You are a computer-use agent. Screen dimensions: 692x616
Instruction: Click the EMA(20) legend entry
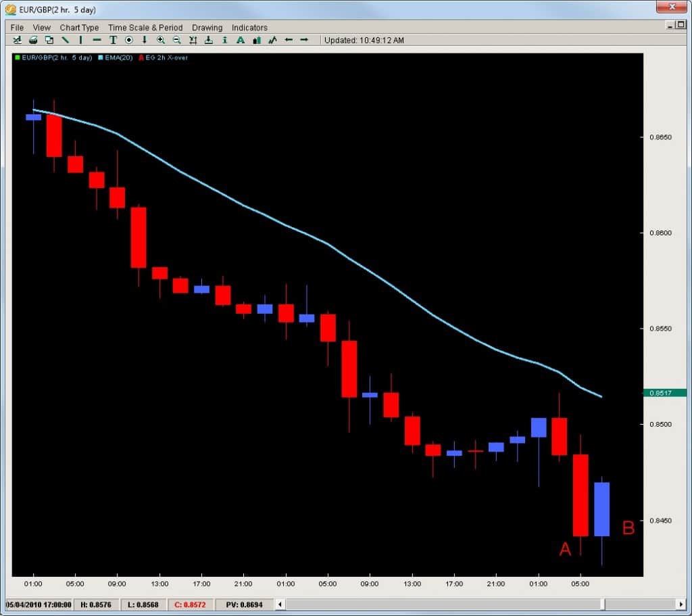tap(118, 57)
